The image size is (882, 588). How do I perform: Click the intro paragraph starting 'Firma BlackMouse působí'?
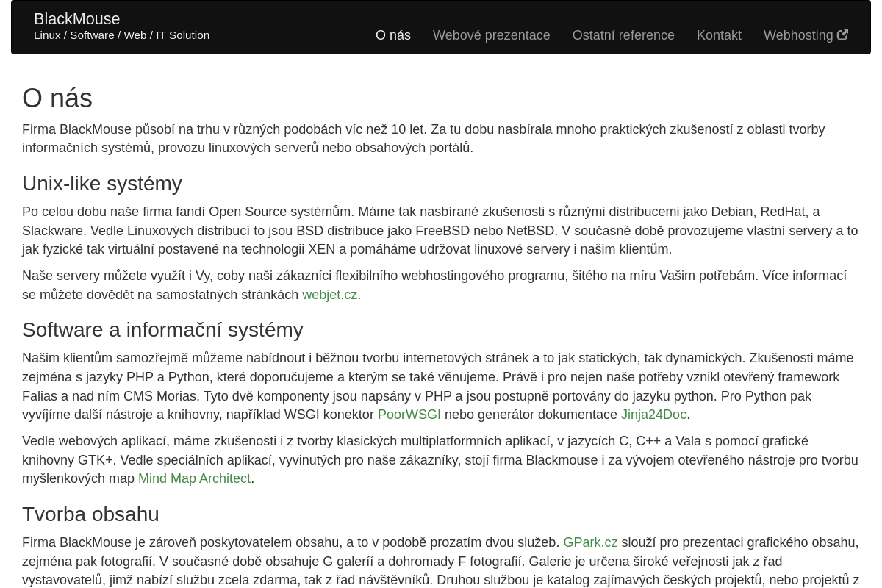pos(423,138)
